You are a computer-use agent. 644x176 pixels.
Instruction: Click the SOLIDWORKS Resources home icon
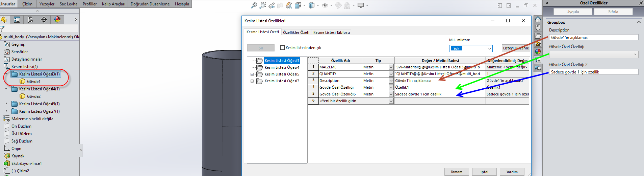pyautogui.click(x=538, y=19)
